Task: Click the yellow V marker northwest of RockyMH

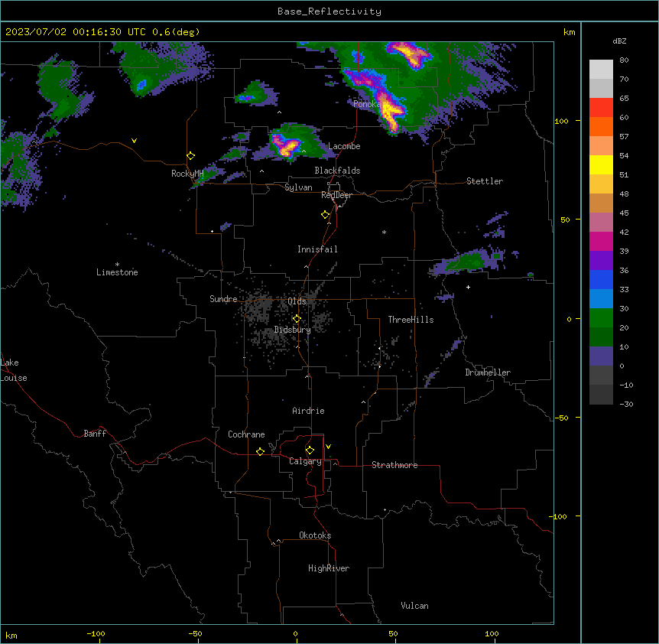Action: (x=134, y=141)
